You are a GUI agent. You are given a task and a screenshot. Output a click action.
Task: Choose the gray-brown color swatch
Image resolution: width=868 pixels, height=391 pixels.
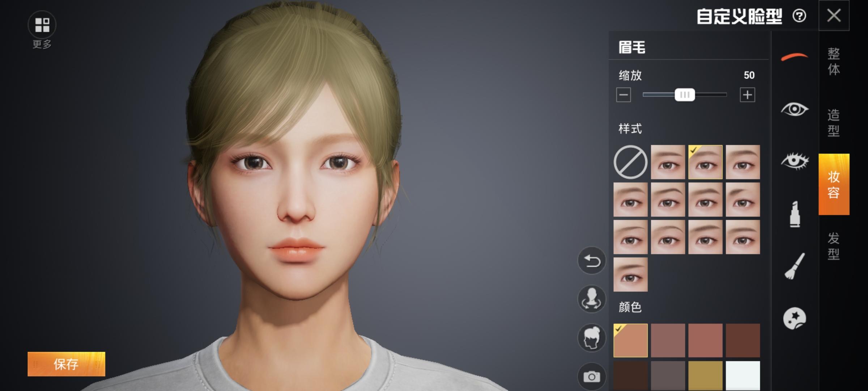coord(668,376)
